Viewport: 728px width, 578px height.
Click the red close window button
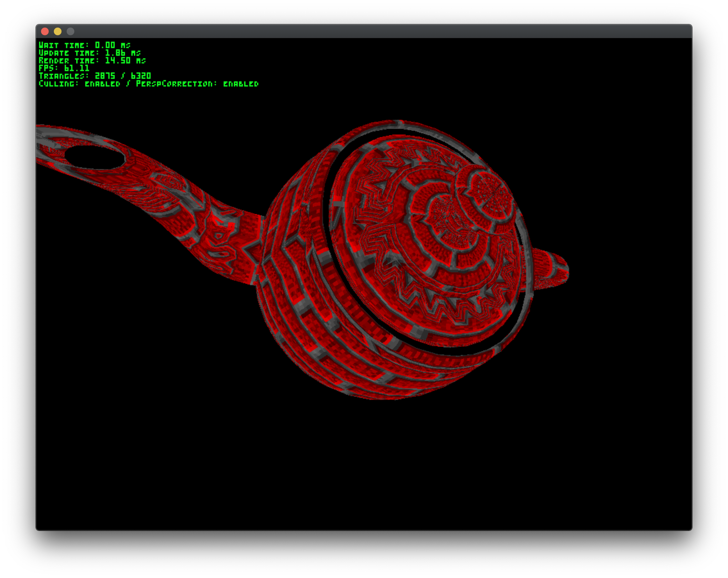point(45,31)
